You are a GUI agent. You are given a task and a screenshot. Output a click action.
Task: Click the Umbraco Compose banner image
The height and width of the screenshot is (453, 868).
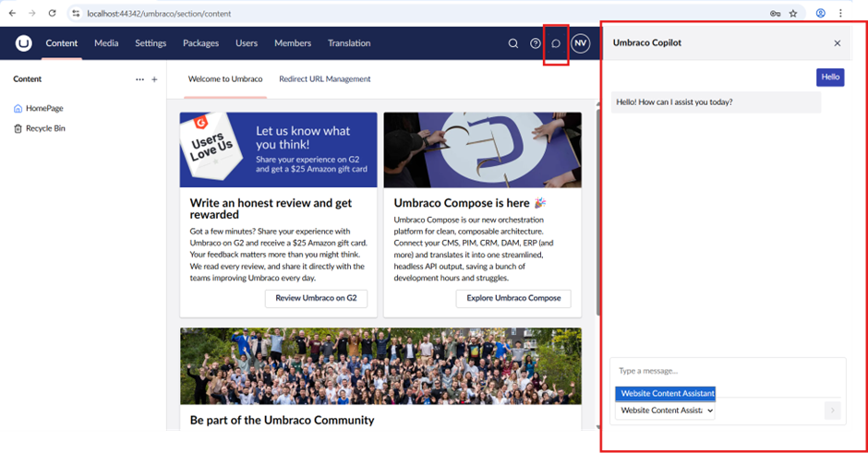pos(483,149)
